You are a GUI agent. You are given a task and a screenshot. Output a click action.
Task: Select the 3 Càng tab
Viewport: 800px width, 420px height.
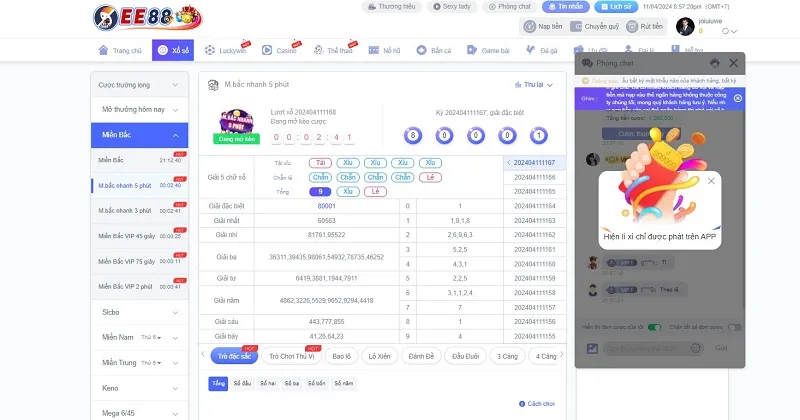point(507,356)
